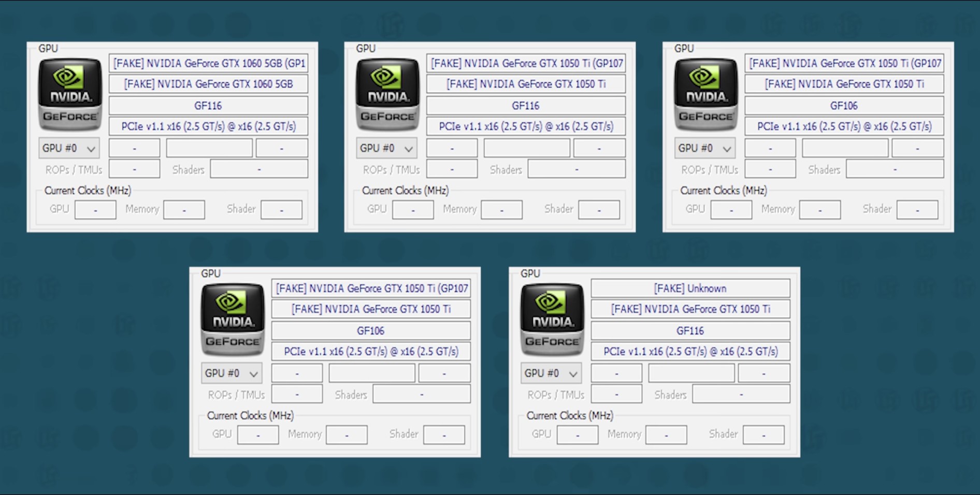Click the GF106 chip field in the top-right panel
The image size is (980, 495).
(x=844, y=106)
